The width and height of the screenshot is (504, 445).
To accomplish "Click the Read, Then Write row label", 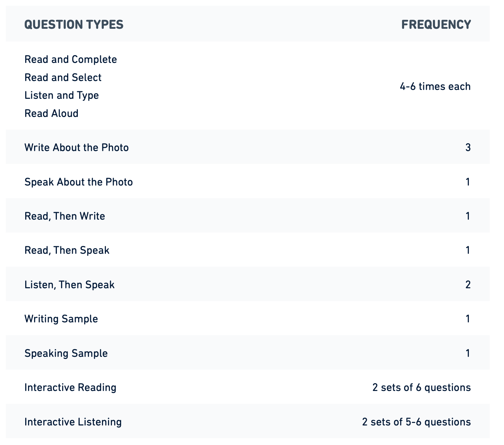I will coord(65,216).
